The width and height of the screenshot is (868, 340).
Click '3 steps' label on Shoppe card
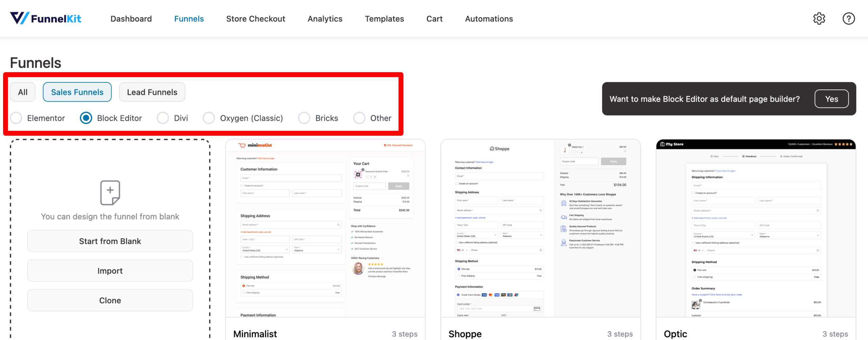(x=620, y=334)
